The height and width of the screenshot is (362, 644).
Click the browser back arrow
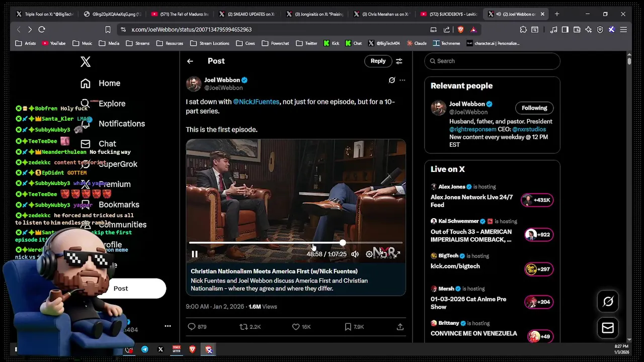pyautogui.click(x=19, y=30)
